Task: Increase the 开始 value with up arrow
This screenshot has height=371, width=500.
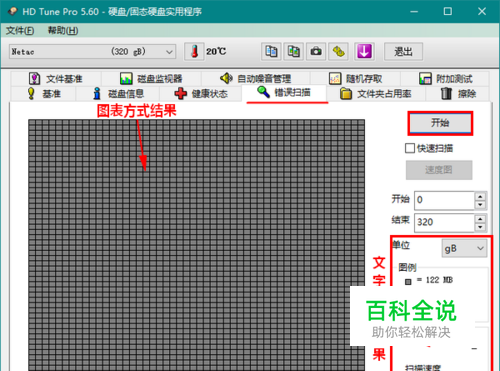Action: click(x=480, y=196)
